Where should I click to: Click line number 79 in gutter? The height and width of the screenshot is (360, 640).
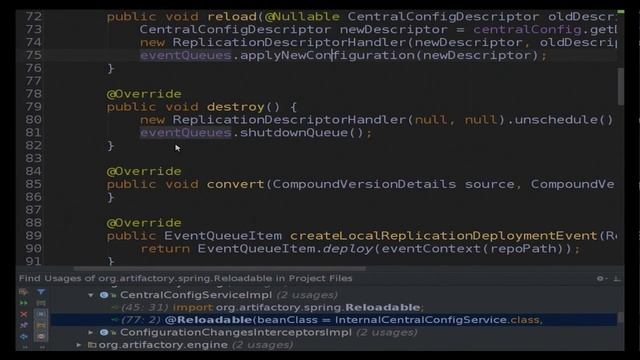[34, 107]
